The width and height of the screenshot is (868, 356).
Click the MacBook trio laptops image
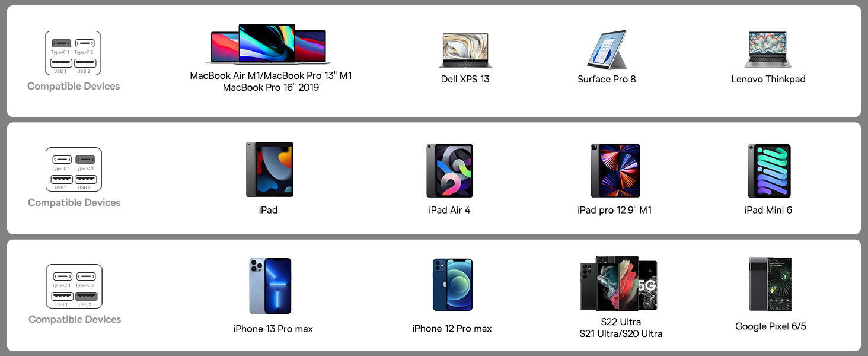[x=269, y=44]
